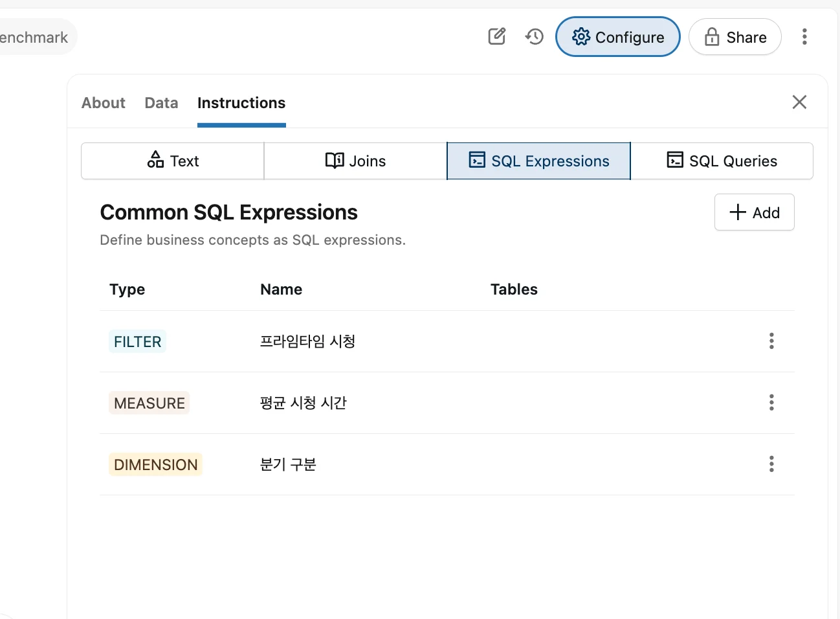Click the 'Define business concepts' description text
This screenshot has height=619, width=840.
click(x=252, y=240)
